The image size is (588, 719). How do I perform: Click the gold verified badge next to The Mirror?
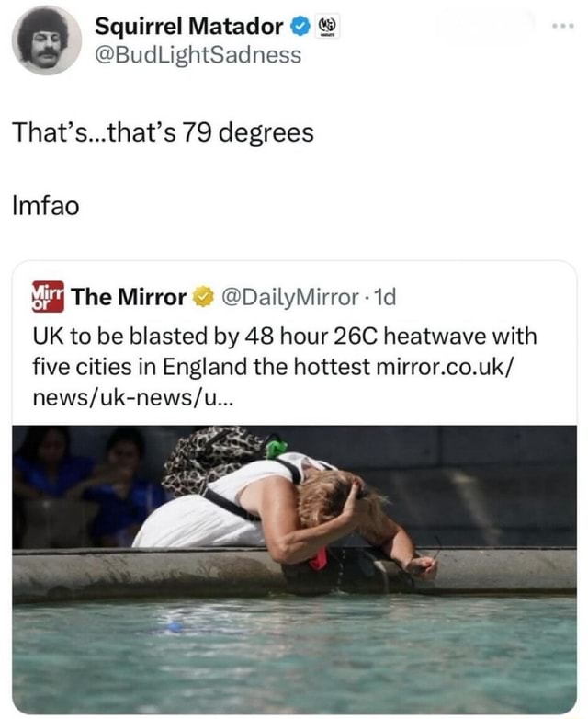point(201,297)
